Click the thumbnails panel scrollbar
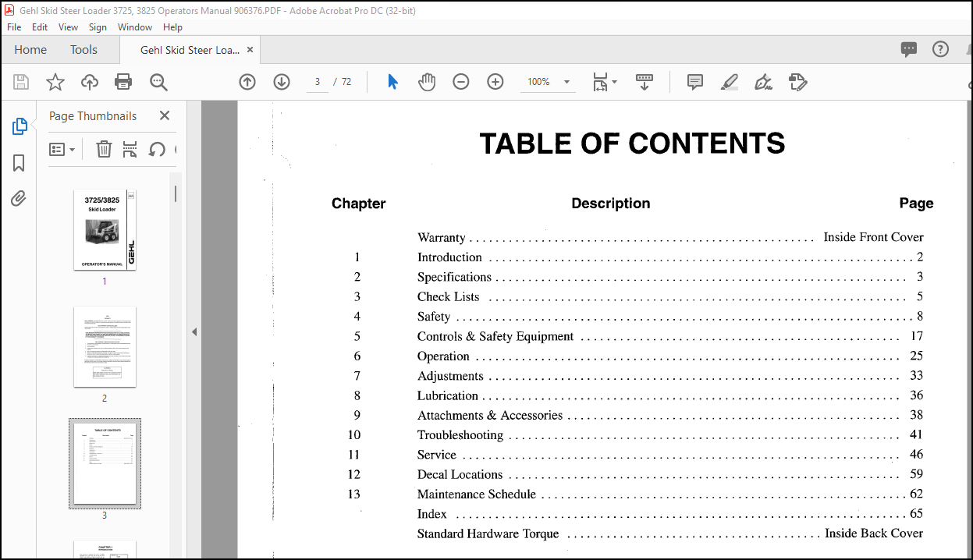 point(176,193)
